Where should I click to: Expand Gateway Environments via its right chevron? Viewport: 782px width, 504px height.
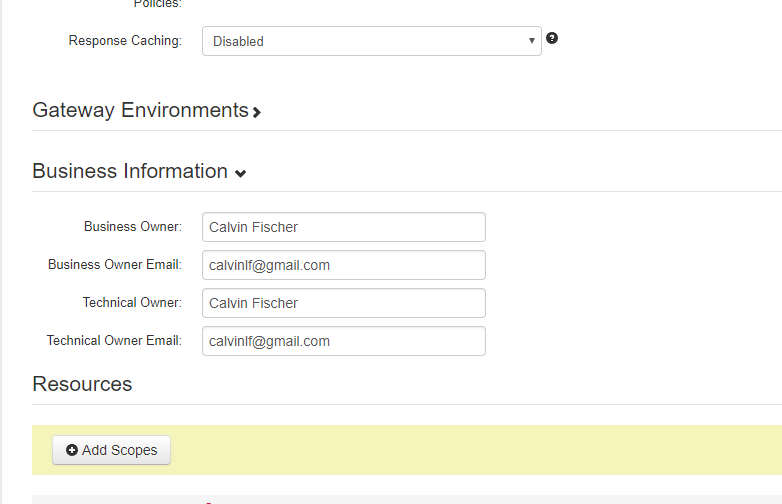(x=257, y=112)
